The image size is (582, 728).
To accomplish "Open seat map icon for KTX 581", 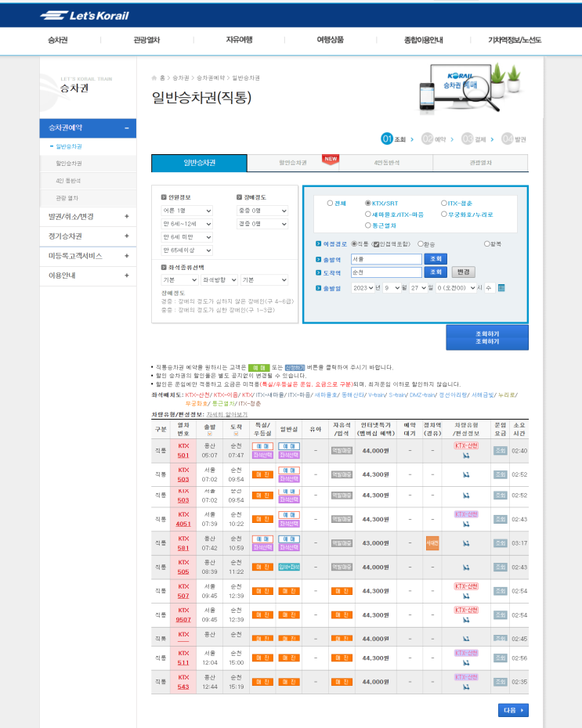I will pos(466,543).
